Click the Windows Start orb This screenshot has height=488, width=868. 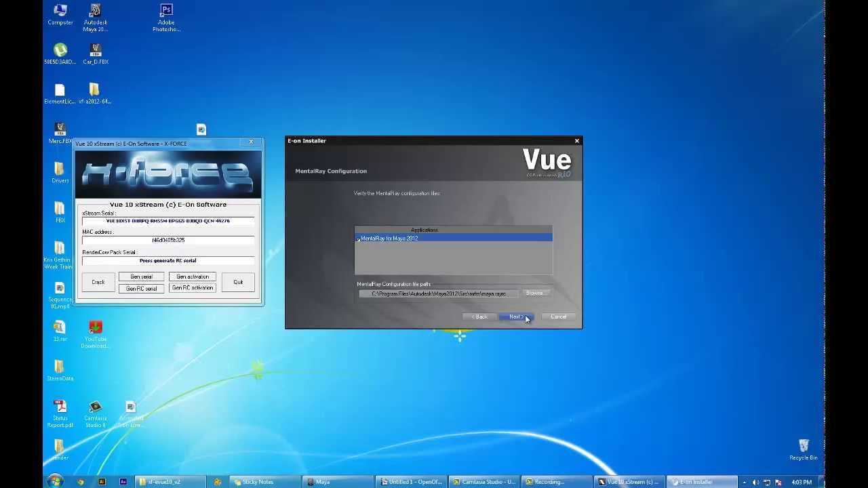(x=56, y=481)
